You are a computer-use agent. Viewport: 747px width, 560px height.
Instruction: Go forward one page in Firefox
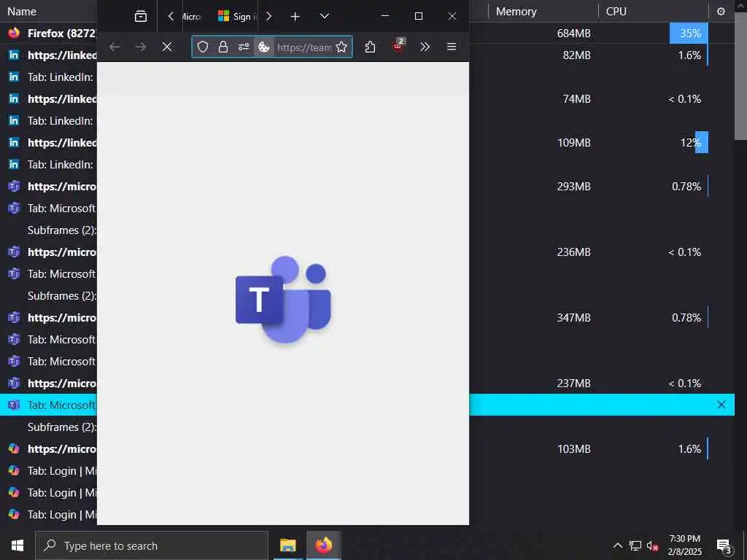pyautogui.click(x=141, y=47)
